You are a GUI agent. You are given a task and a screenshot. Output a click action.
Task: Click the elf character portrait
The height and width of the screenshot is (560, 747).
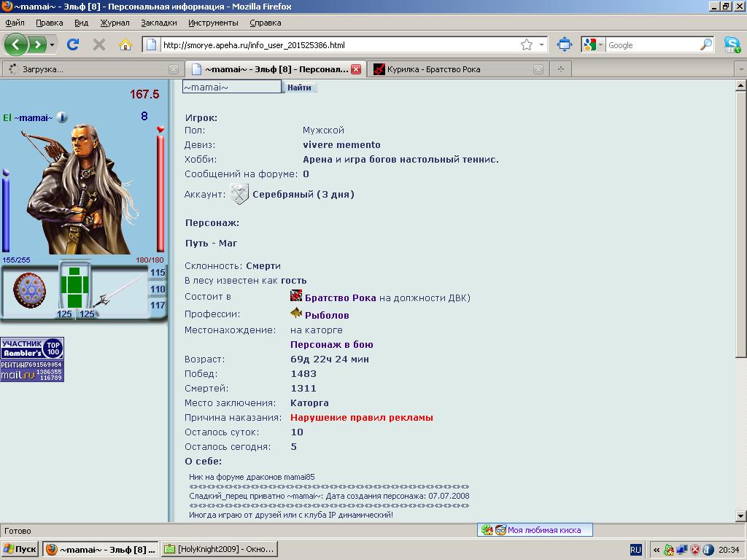coord(82,189)
